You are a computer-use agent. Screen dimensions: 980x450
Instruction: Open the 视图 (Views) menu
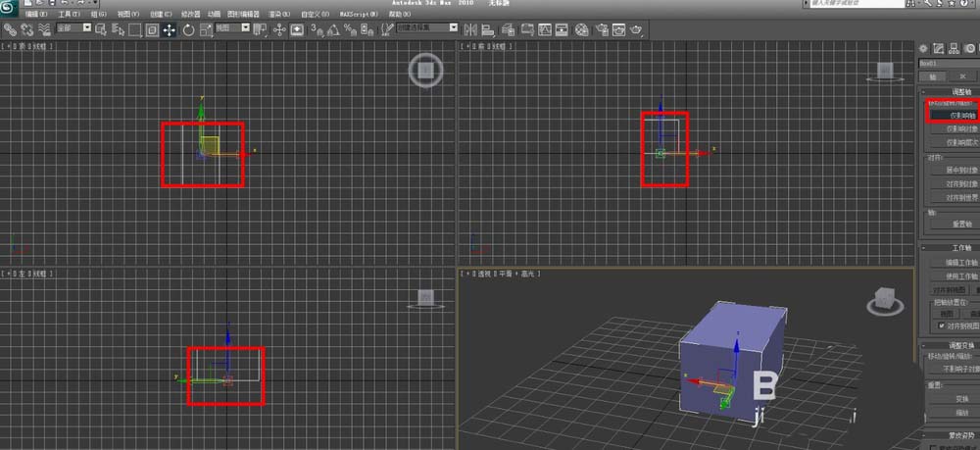(x=128, y=14)
